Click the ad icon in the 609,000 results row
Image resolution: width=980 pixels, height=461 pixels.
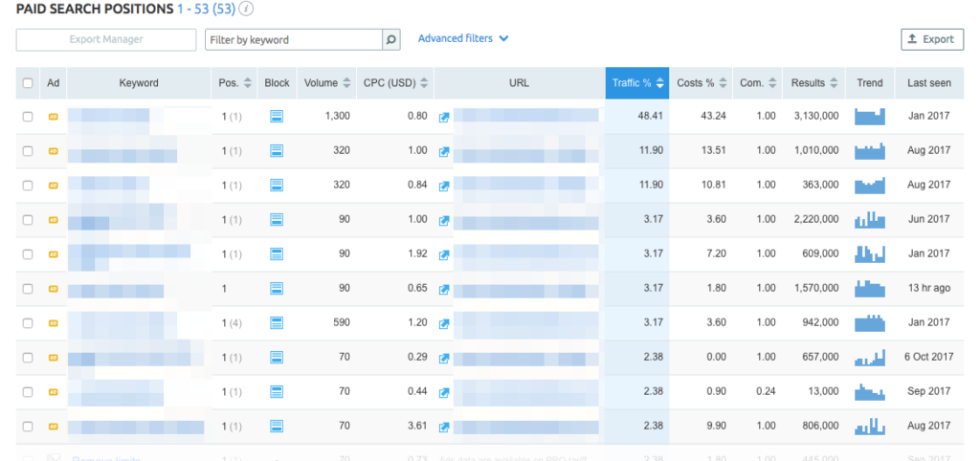(54, 253)
